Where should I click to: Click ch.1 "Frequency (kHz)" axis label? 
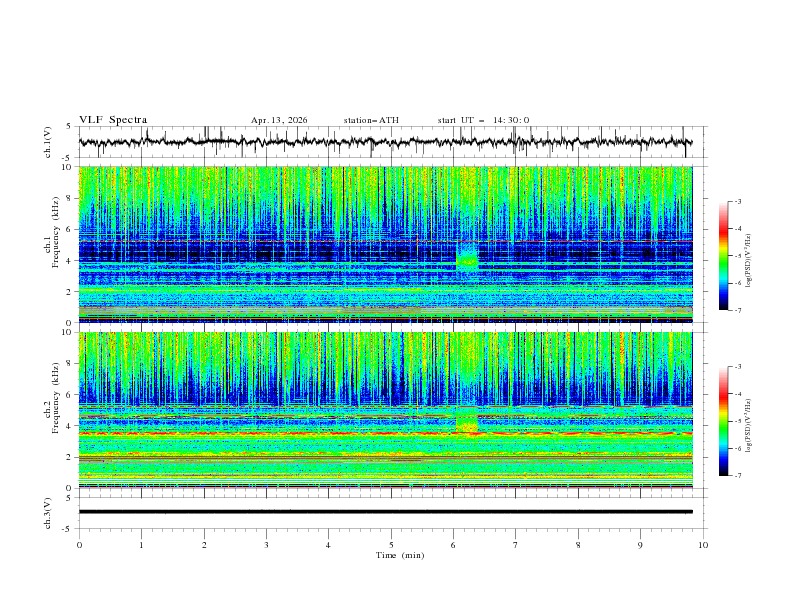click(x=55, y=230)
